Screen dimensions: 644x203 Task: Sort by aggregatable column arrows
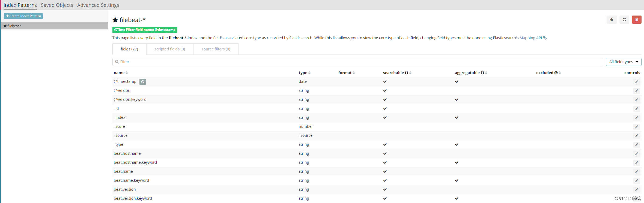486,73
